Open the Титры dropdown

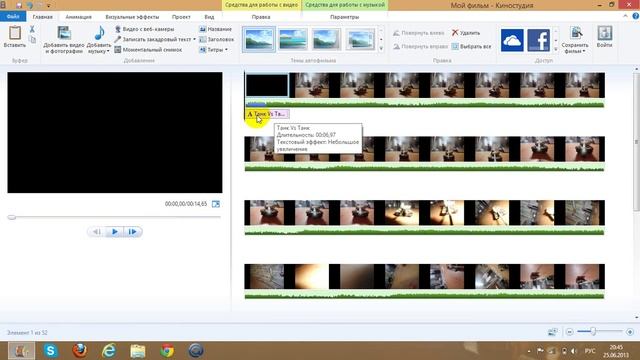point(213,50)
